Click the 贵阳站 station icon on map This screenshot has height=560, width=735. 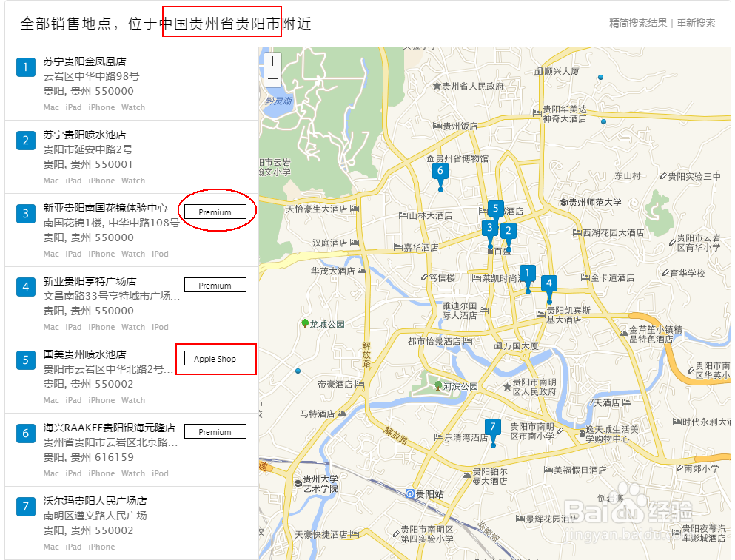pos(409,494)
